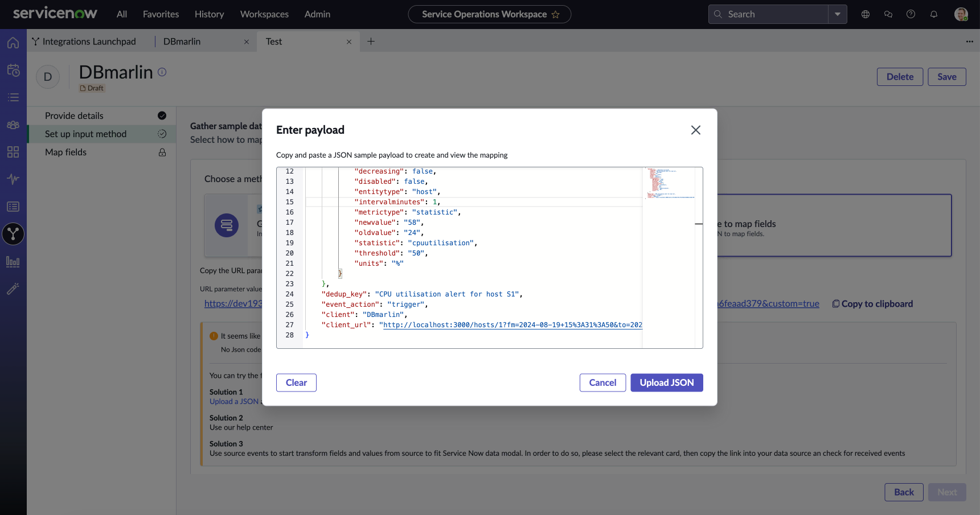This screenshot has width=980, height=515.
Task: Click Copy to clipboard
Action: [872, 304]
